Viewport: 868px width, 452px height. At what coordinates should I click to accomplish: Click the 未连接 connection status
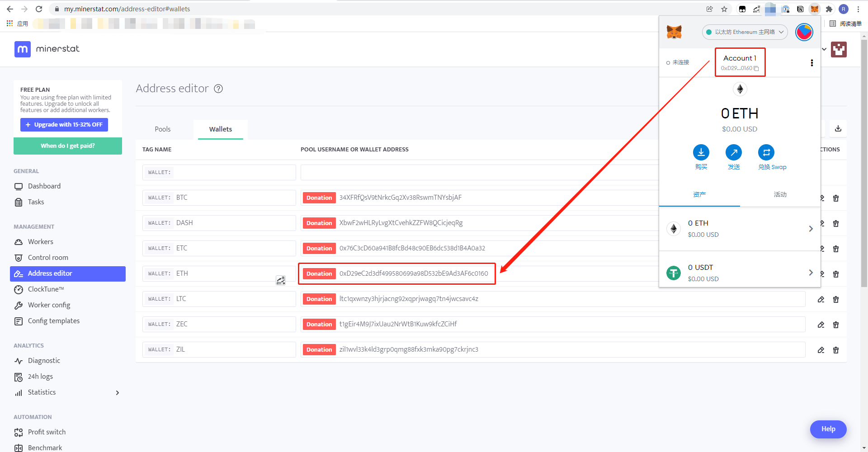[678, 62]
